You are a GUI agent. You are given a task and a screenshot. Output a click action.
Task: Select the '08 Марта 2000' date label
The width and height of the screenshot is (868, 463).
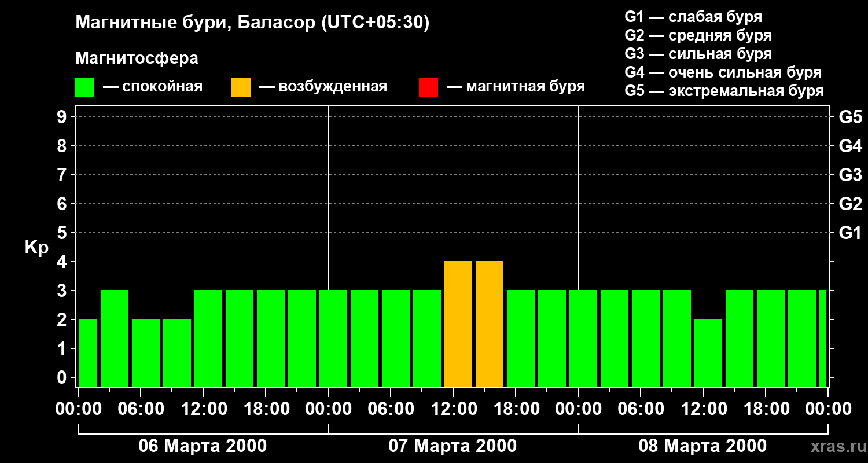[703, 446]
